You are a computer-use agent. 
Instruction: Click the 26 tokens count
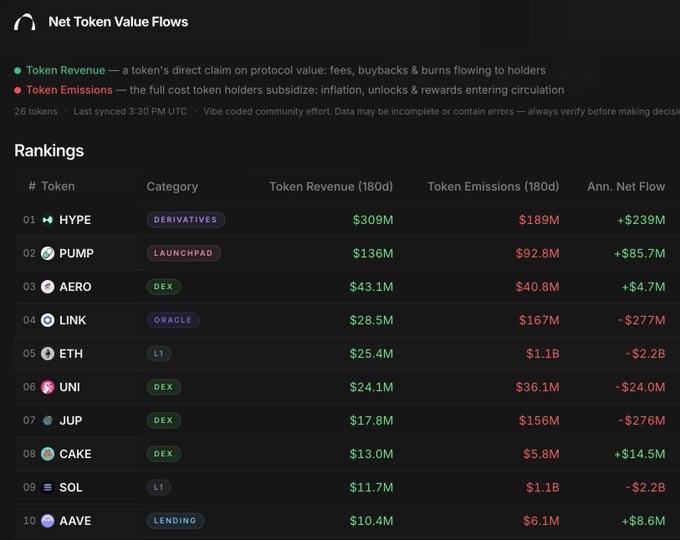pos(36,111)
